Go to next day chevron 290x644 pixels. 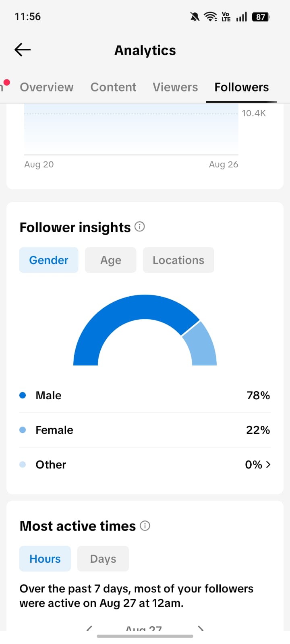click(x=201, y=629)
